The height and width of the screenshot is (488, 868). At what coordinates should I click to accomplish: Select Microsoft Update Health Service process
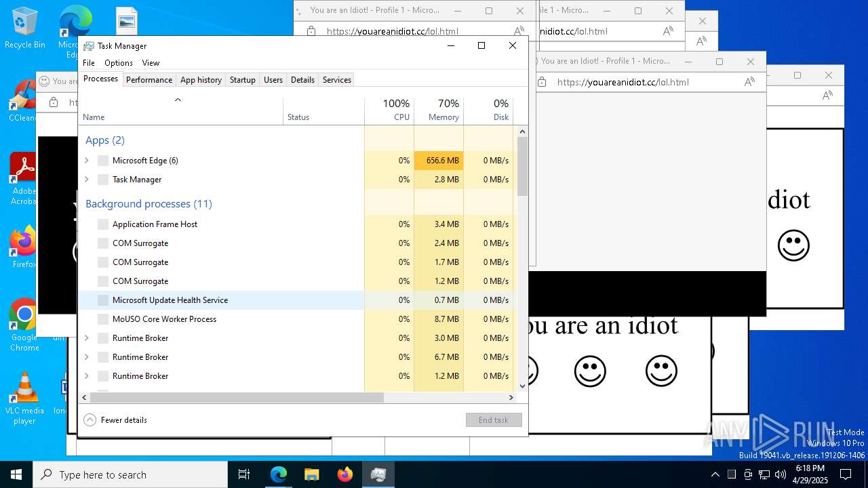pos(296,300)
